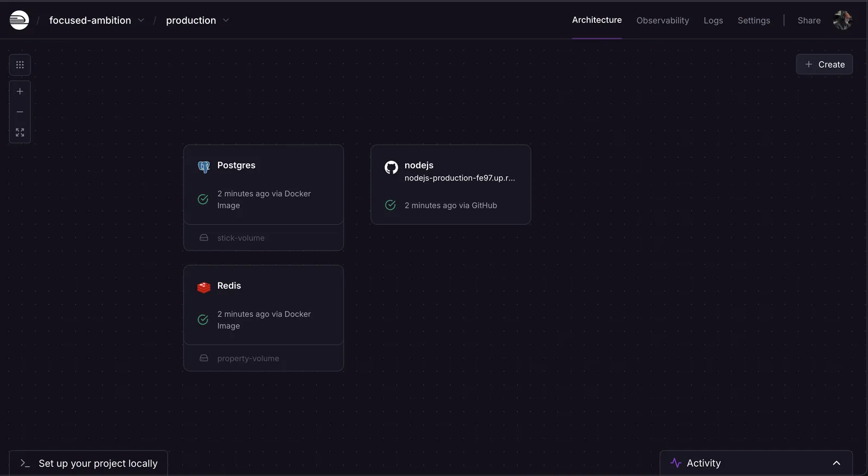
Task: Open the Logs tab
Action: [713, 21]
